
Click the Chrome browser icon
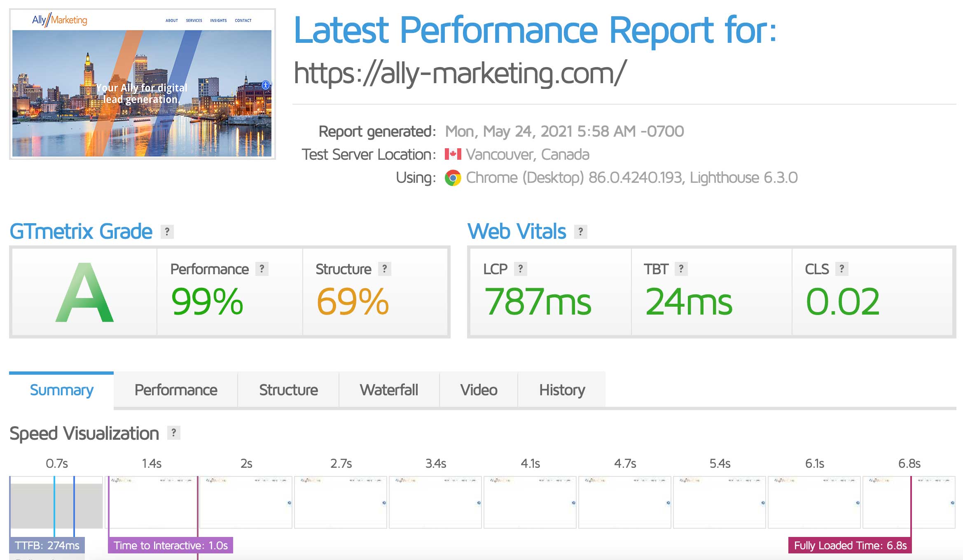coord(452,178)
